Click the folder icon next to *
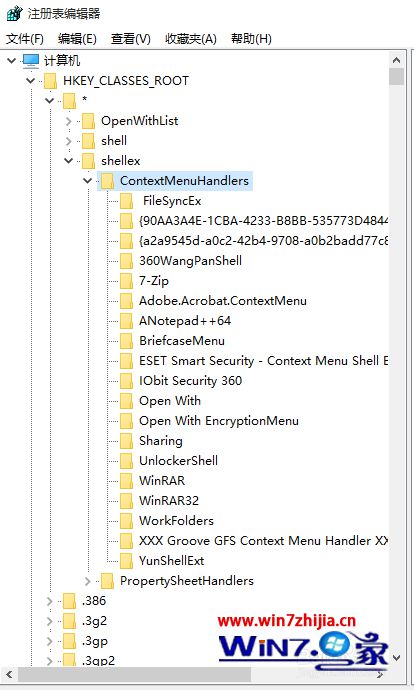This screenshot has height=690, width=414. 70,101
